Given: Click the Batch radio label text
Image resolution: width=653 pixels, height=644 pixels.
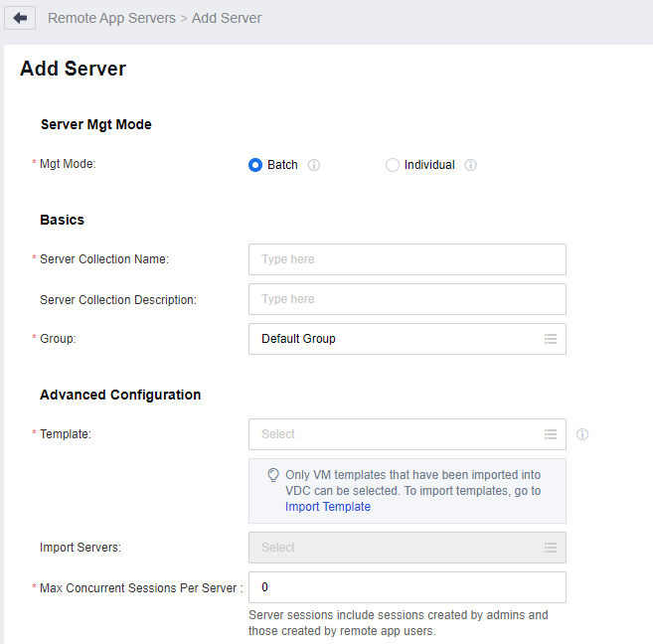Looking at the screenshot, I should pos(282,165).
